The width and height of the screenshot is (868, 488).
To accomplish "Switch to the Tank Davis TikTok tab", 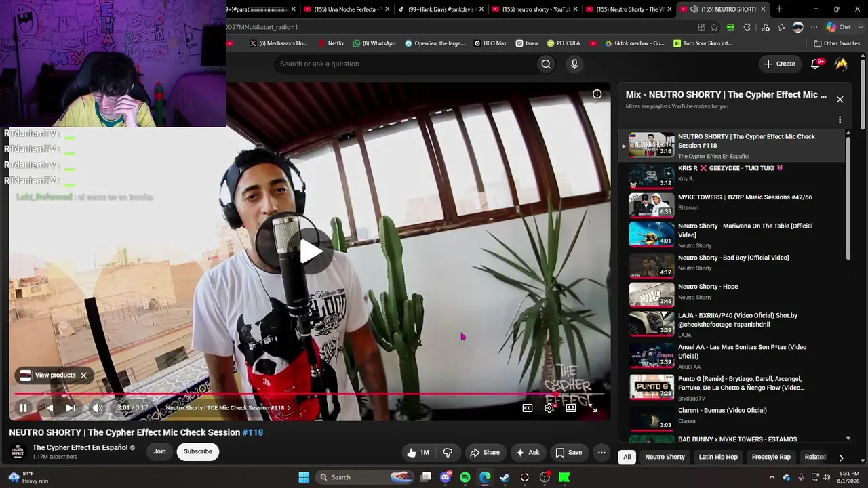I will coord(441,9).
